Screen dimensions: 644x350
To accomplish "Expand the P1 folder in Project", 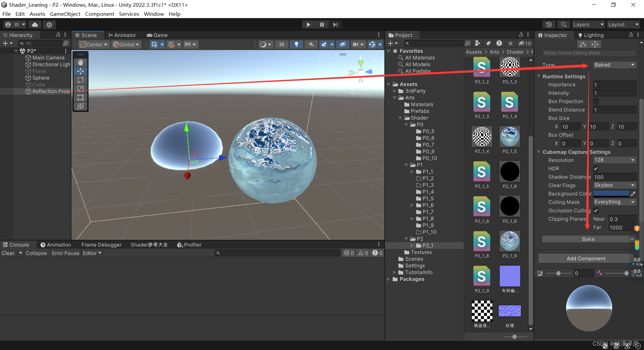I will pyautogui.click(x=406, y=165).
